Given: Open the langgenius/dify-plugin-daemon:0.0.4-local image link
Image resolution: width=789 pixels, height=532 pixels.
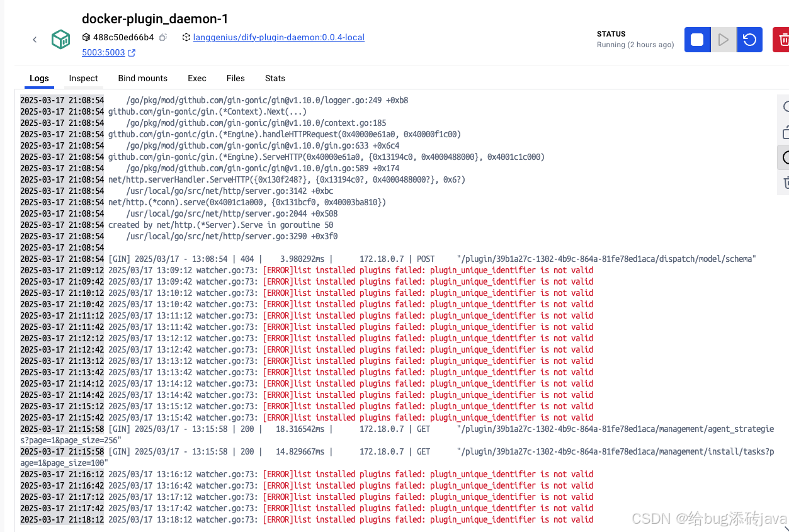Looking at the screenshot, I should 279,38.
